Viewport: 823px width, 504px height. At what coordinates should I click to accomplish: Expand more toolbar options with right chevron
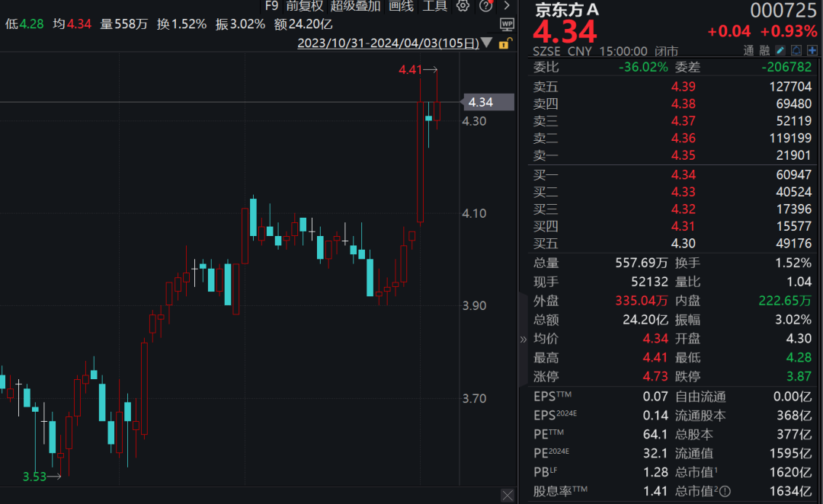[507, 6]
